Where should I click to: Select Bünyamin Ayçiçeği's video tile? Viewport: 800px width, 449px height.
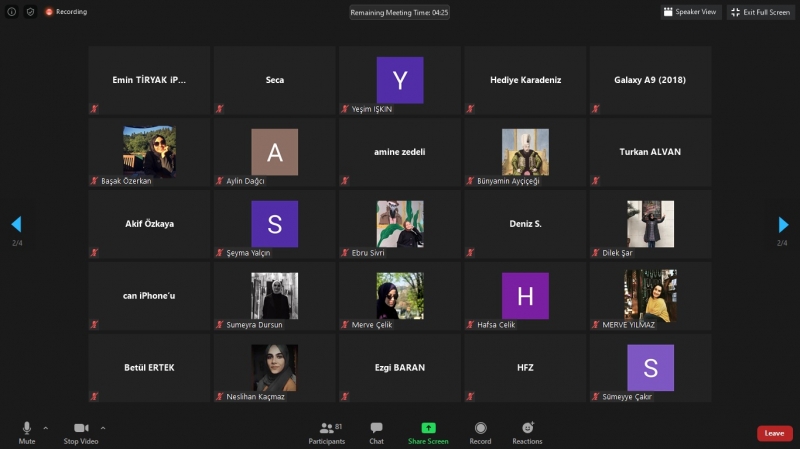pos(525,152)
